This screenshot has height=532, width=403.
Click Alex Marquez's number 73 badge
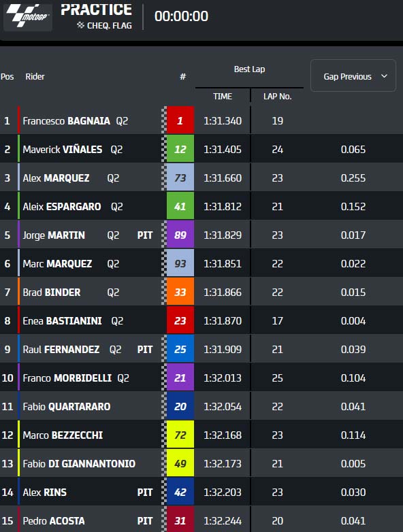[x=180, y=178]
